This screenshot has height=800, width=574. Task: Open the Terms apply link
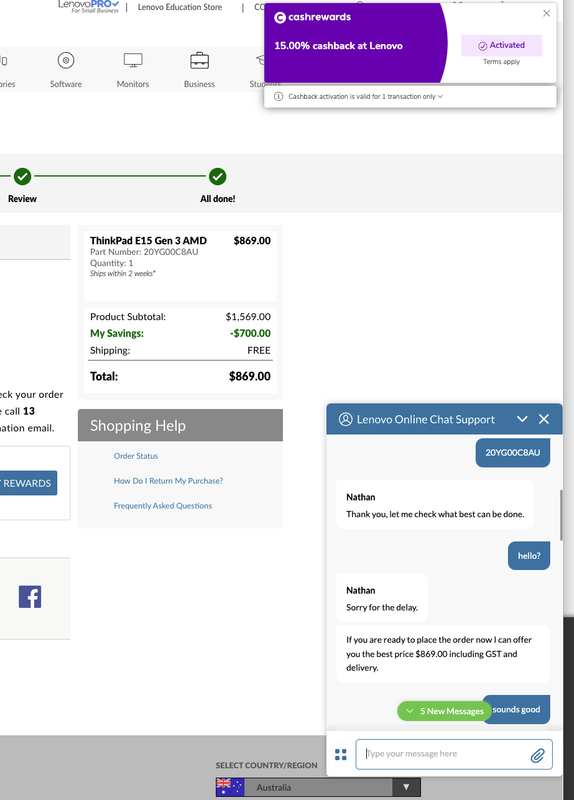click(x=502, y=62)
